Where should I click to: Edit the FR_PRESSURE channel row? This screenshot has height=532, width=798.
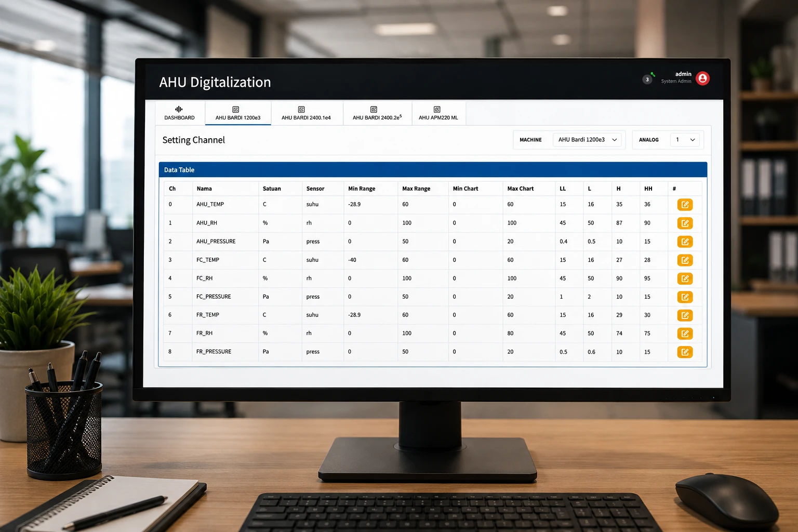(685, 352)
